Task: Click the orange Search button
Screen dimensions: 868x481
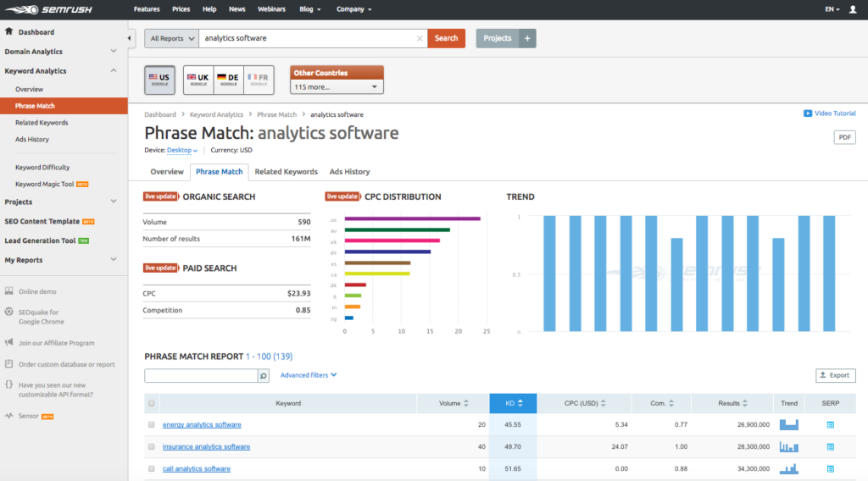Action: click(x=446, y=38)
